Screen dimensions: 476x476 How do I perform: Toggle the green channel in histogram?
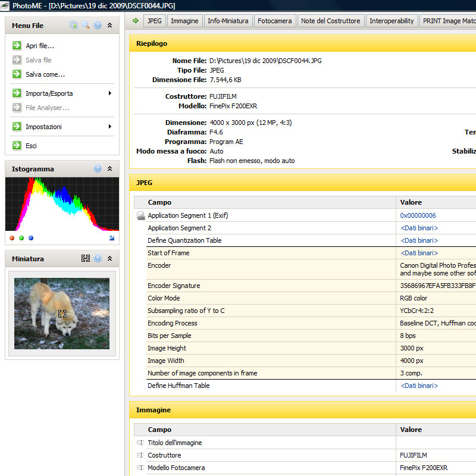(21, 238)
